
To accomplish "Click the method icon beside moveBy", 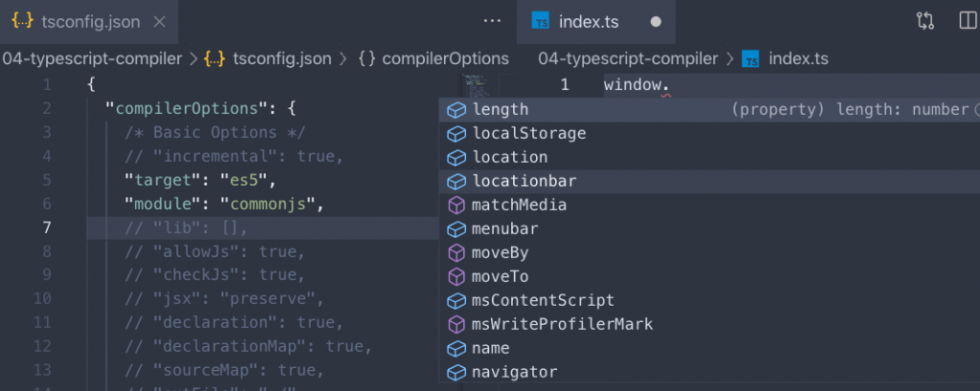I will pos(457,253).
